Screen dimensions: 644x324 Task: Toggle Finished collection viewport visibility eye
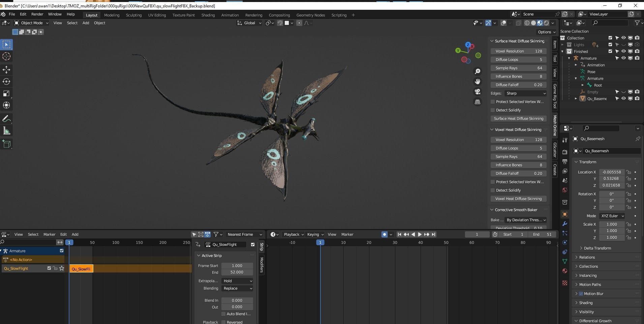click(623, 52)
